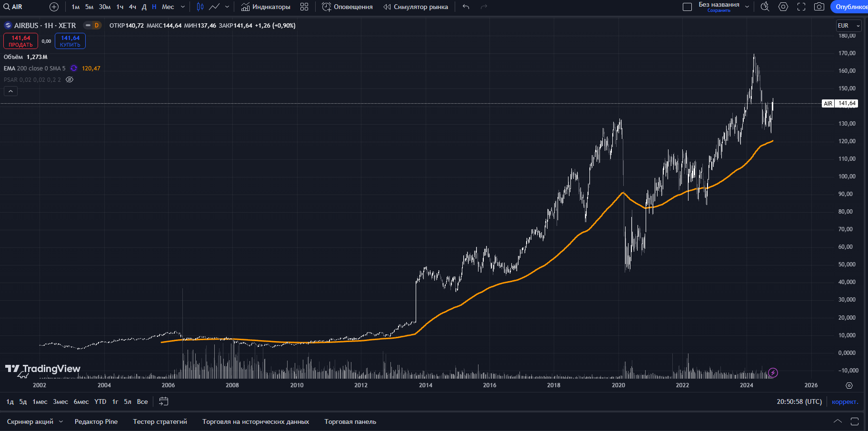Set range to 1г
Image resolution: width=868 pixels, height=431 pixels.
pyautogui.click(x=115, y=402)
